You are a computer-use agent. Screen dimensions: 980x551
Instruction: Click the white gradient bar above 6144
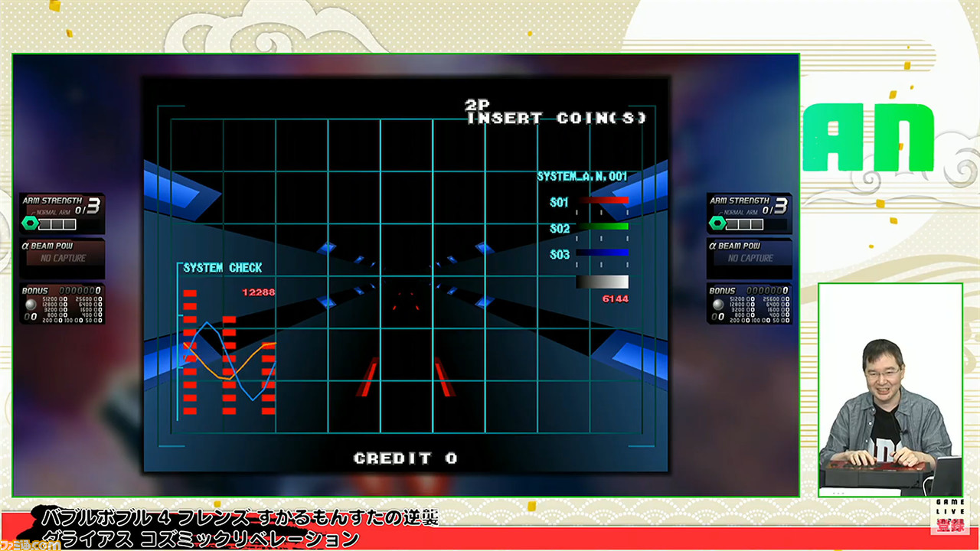(x=603, y=282)
